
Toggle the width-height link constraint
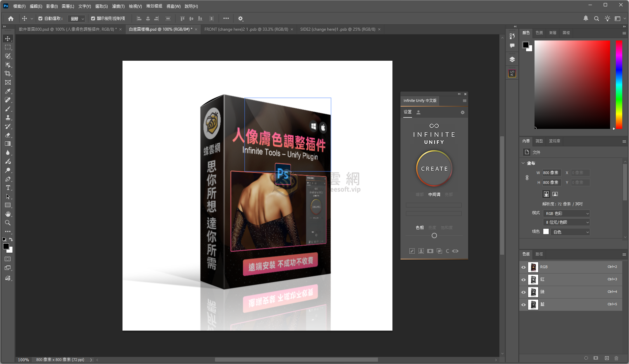(527, 177)
